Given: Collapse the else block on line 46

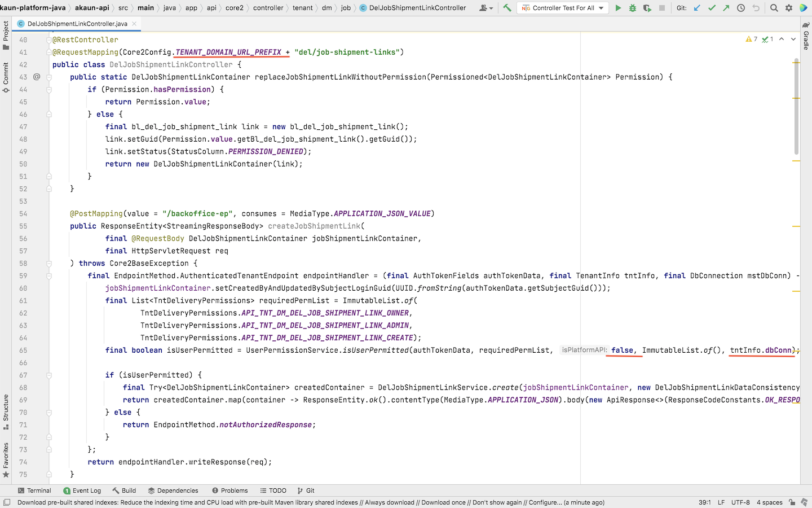Looking at the screenshot, I should (49, 114).
